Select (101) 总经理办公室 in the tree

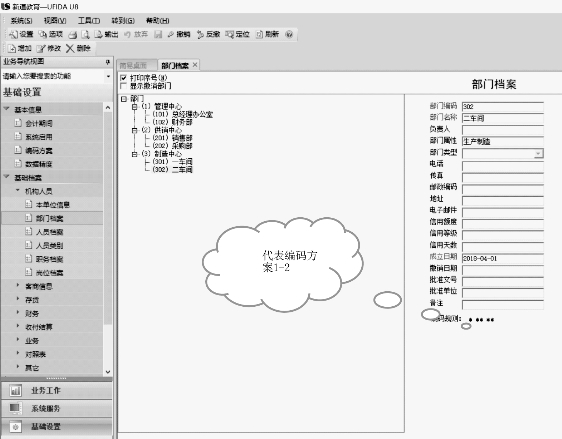(x=182, y=114)
